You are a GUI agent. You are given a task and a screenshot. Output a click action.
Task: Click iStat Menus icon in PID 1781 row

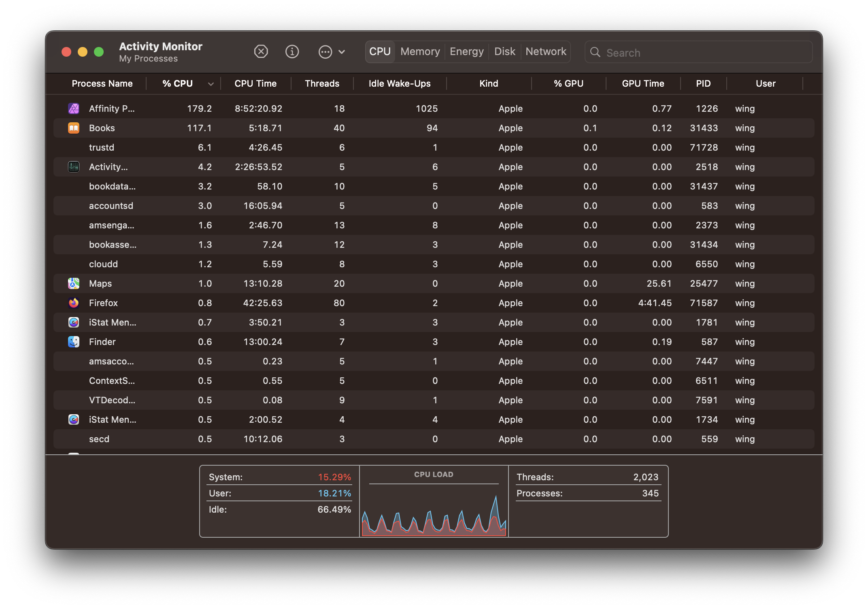pos(74,322)
